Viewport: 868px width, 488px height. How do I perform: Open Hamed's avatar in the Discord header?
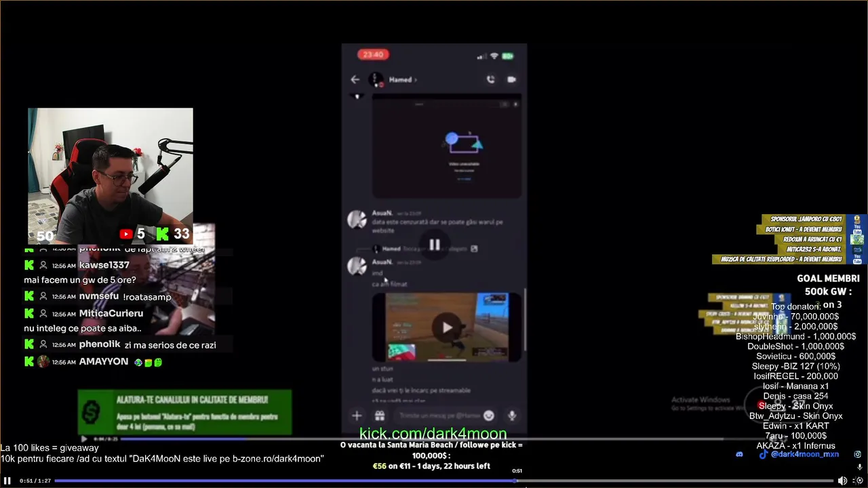[376, 79]
